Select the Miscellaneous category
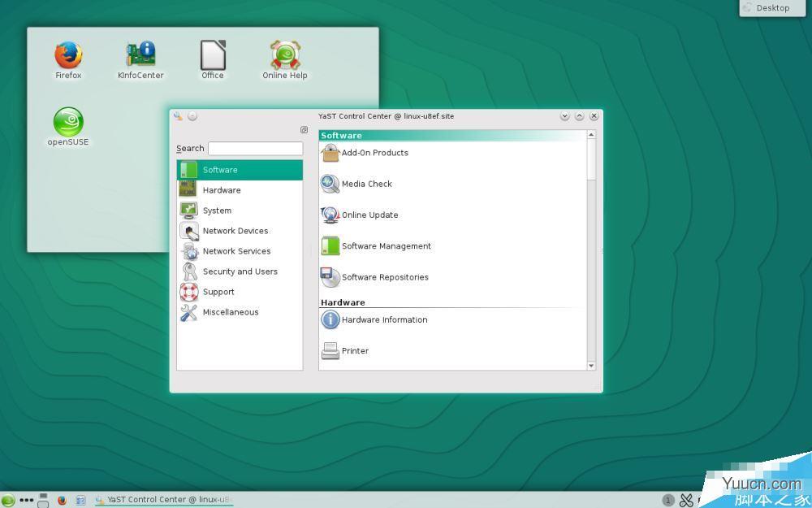The height and width of the screenshot is (508, 812). tap(230, 312)
